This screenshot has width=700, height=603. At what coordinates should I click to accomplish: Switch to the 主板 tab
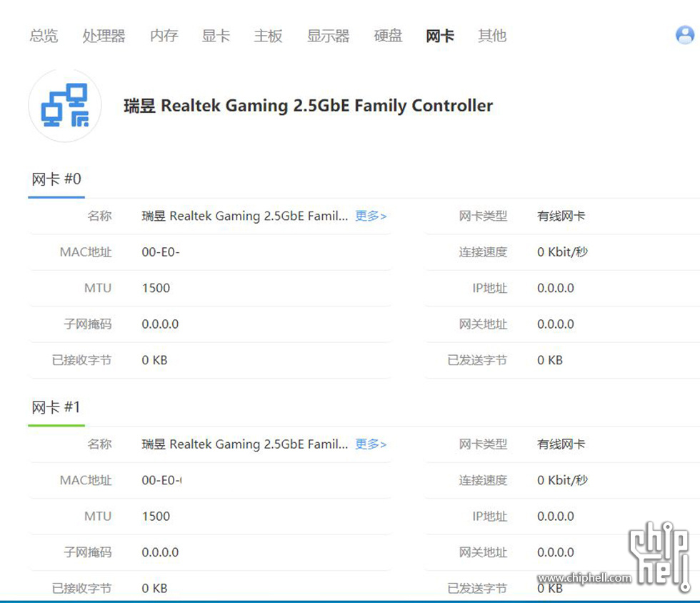click(x=269, y=36)
